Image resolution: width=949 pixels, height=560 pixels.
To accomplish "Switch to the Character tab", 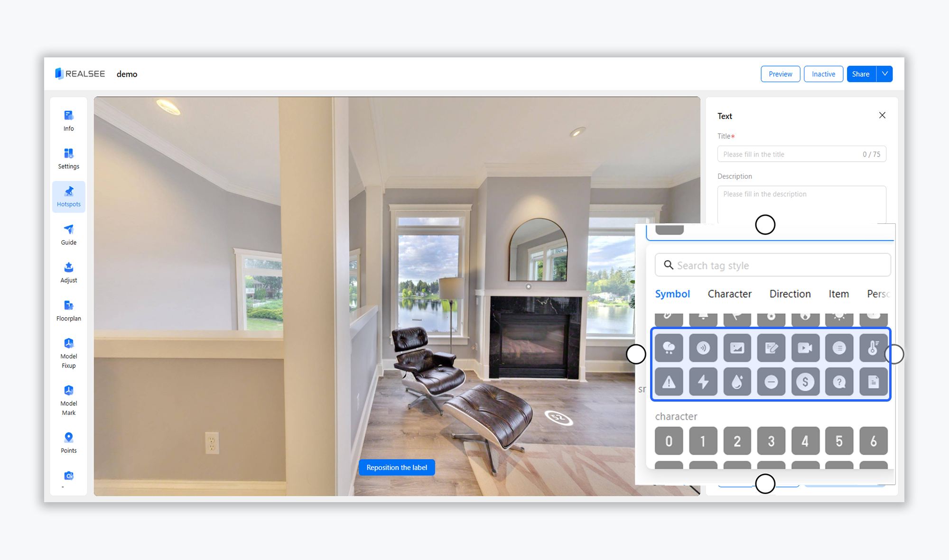I will click(x=729, y=294).
